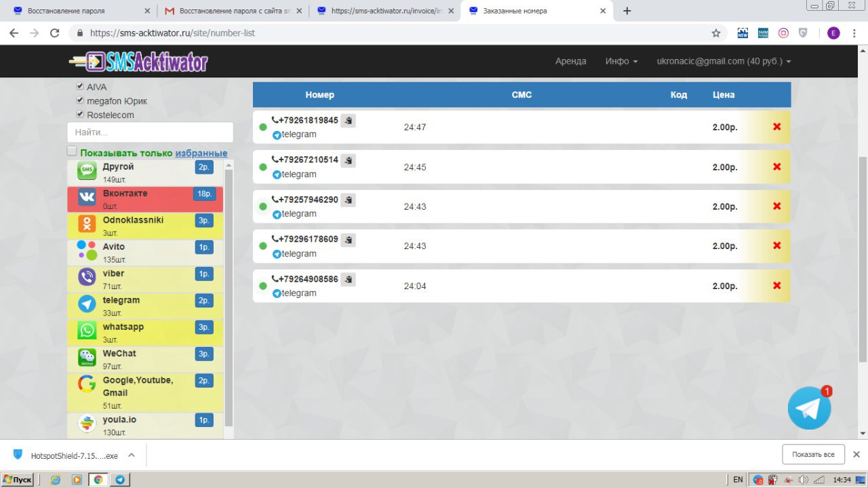Uncheck the AIVA operator checkbox
This screenshot has width=868, height=488.
pyautogui.click(x=80, y=86)
